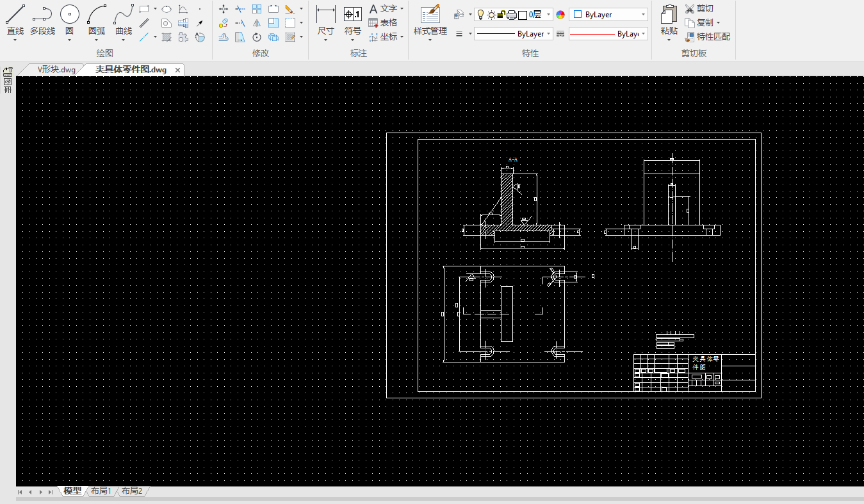This screenshot has width=864, height=504.
Task: Close the 夹具体零件图.dwg tab
Action: [x=177, y=70]
